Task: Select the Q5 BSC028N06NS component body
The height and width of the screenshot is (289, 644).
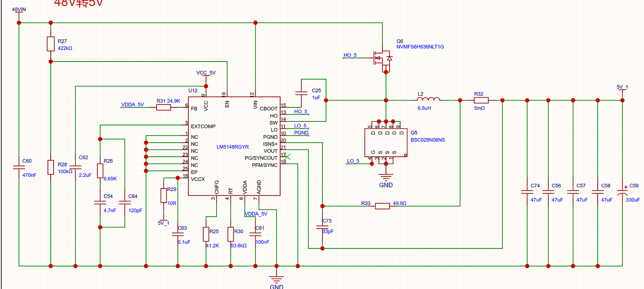Action: (386, 143)
